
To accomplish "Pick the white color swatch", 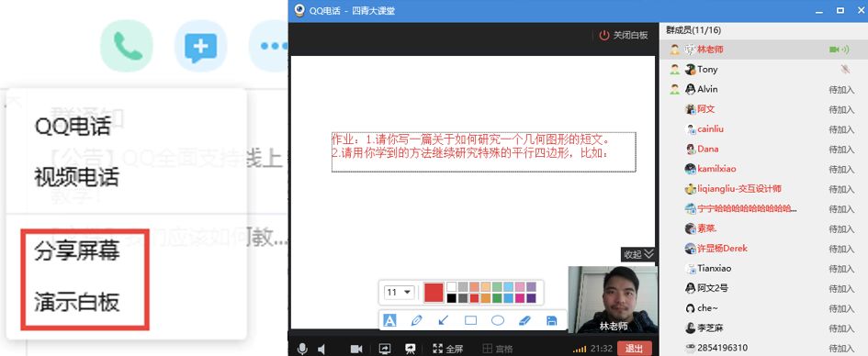I will pyautogui.click(x=452, y=286).
